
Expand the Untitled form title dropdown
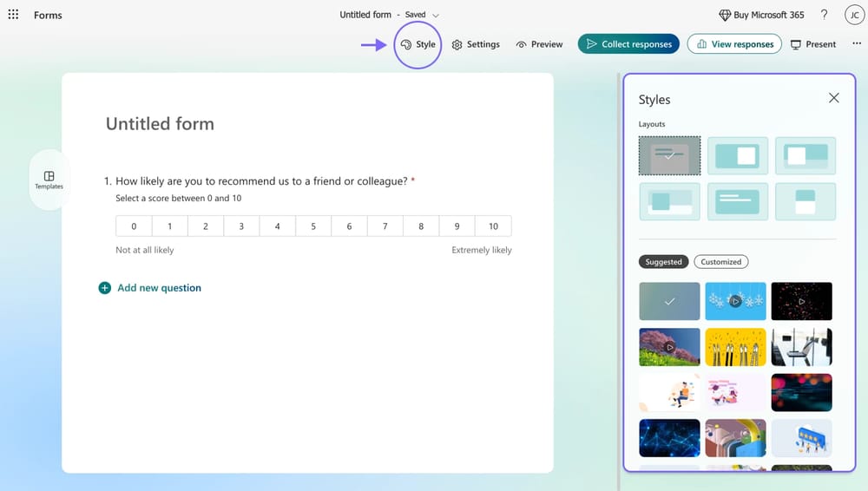436,16
